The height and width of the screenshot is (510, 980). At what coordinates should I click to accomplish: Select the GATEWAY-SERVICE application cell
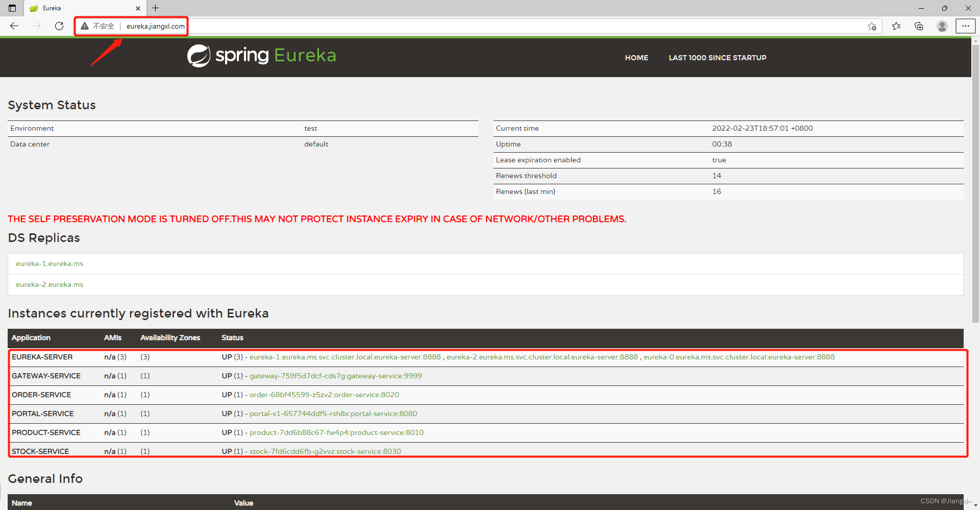[x=46, y=376]
